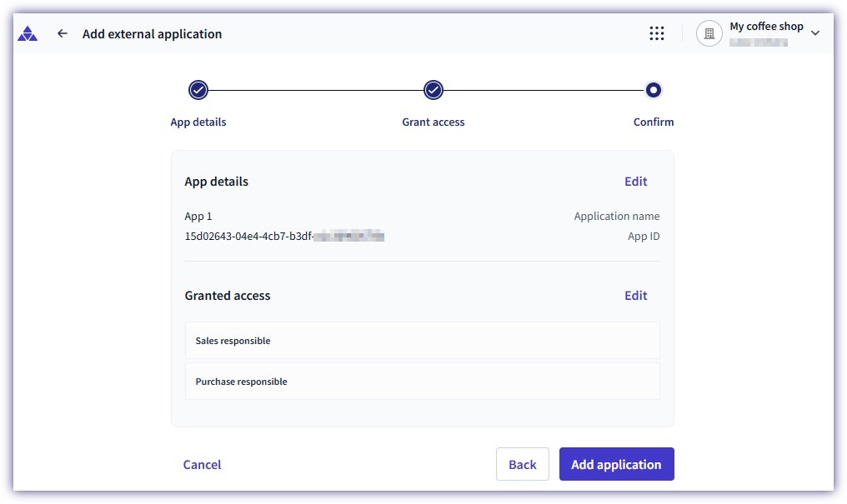
Task: Cancel adding the external application
Action: tap(203, 465)
